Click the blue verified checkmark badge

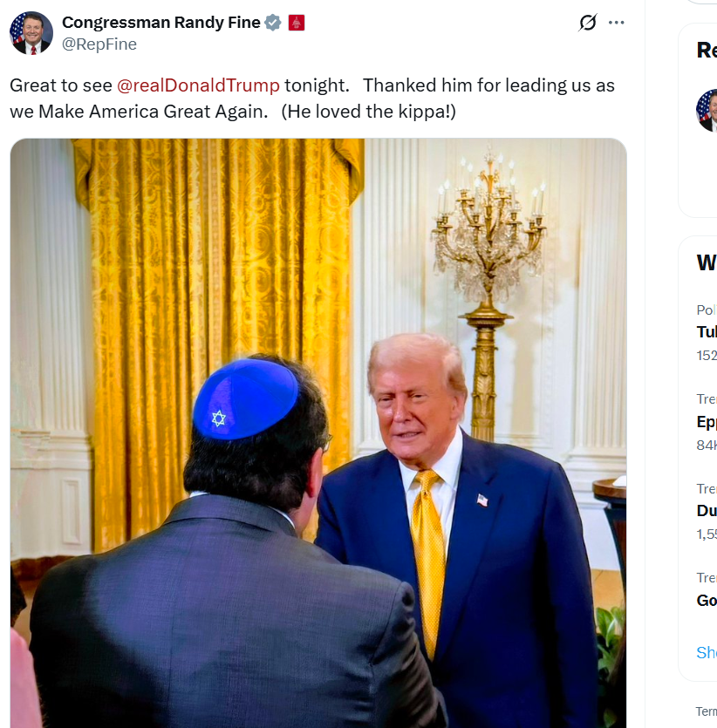pyautogui.click(x=273, y=23)
